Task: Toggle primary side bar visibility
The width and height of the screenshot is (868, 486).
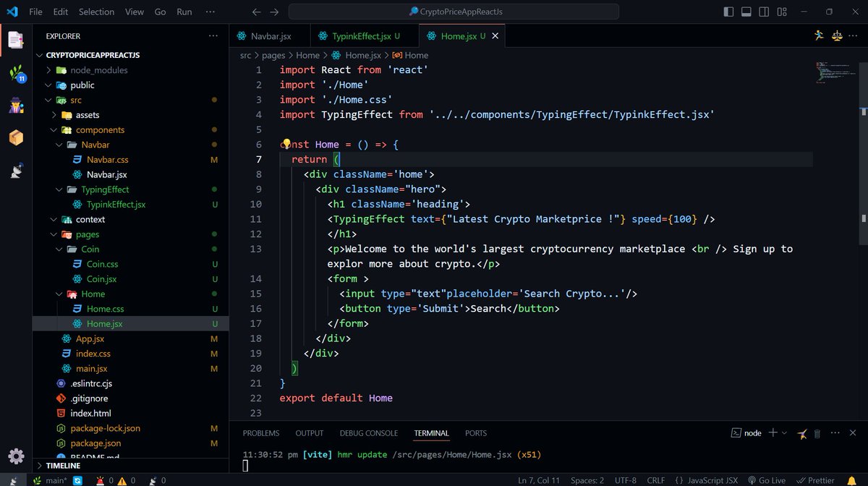Action: (728, 12)
